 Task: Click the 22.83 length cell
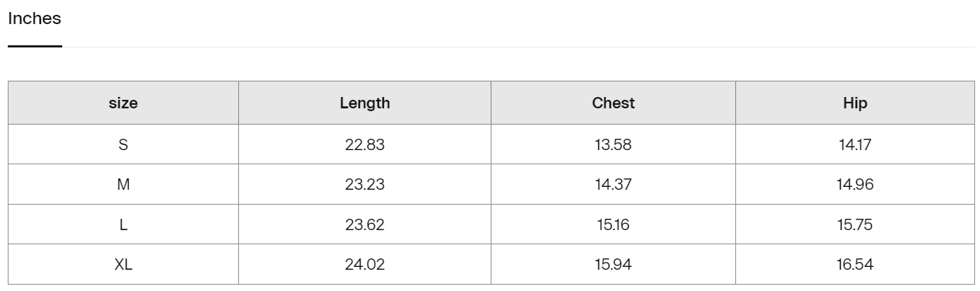pos(365,145)
